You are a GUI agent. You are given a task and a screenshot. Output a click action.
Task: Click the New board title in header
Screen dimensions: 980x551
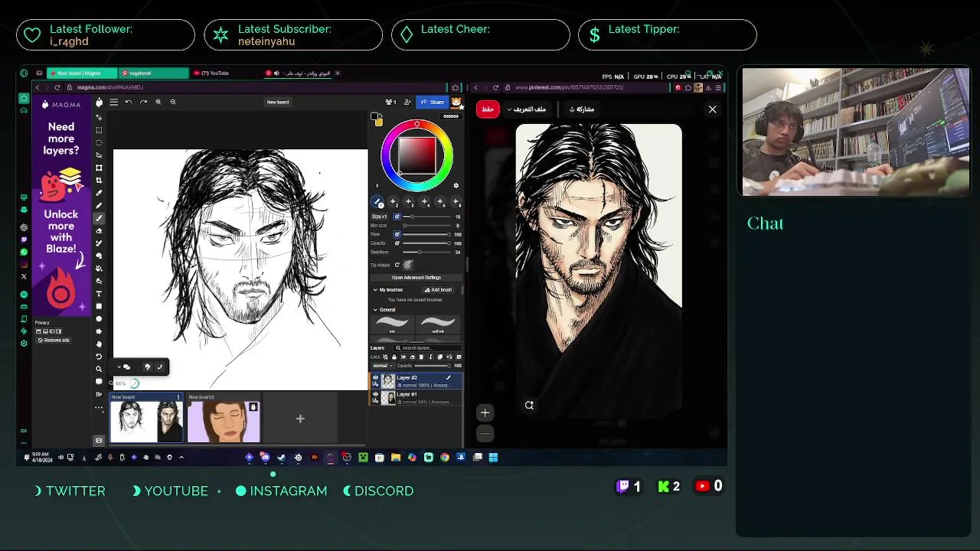pyautogui.click(x=278, y=102)
